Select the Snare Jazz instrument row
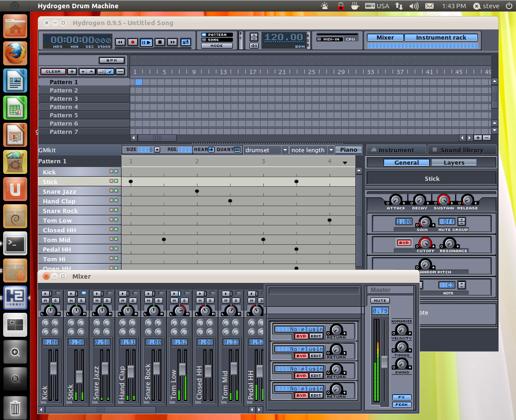This screenshot has width=516, height=420. 80,191
